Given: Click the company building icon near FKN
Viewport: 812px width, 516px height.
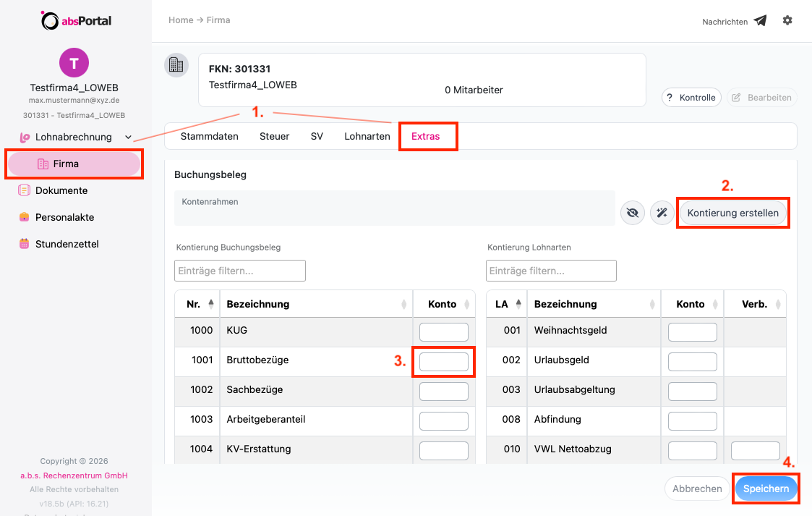Looking at the screenshot, I should (176, 64).
